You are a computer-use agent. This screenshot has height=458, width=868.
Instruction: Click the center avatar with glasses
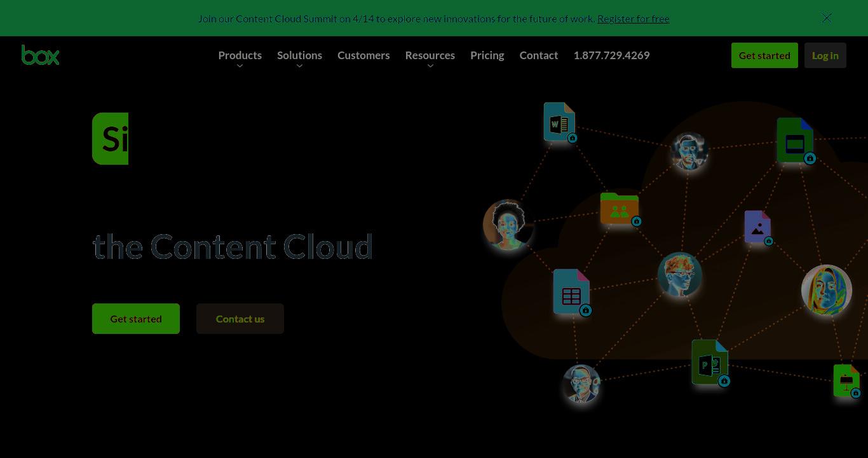pos(680,275)
